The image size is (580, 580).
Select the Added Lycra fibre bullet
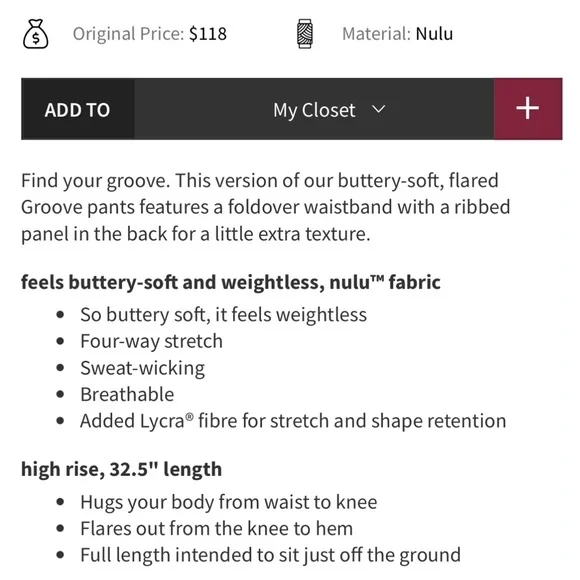tap(293, 421)
